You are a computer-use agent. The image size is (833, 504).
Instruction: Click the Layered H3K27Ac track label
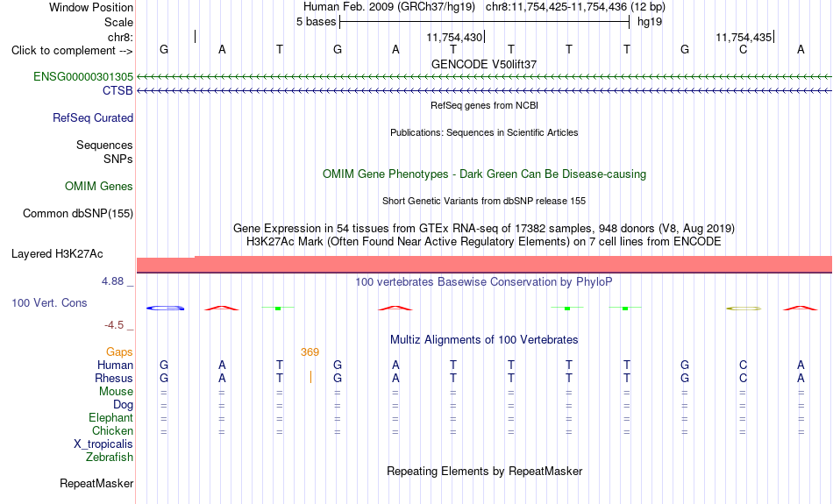pyautogui.click(x=57, y=254)
